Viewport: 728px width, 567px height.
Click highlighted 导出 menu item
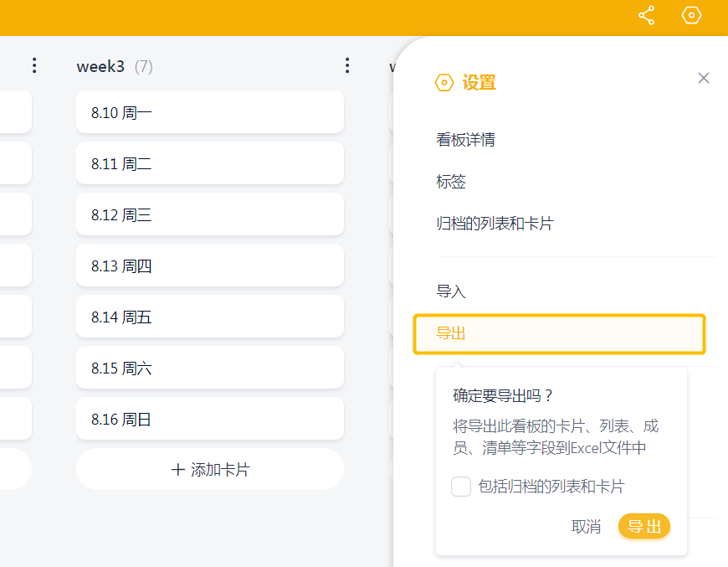point(559,333)
